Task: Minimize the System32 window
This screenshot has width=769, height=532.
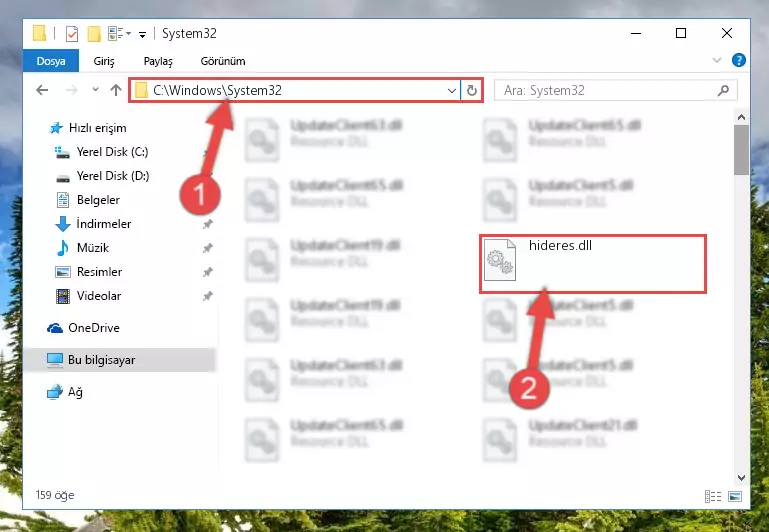Action: 636,33
